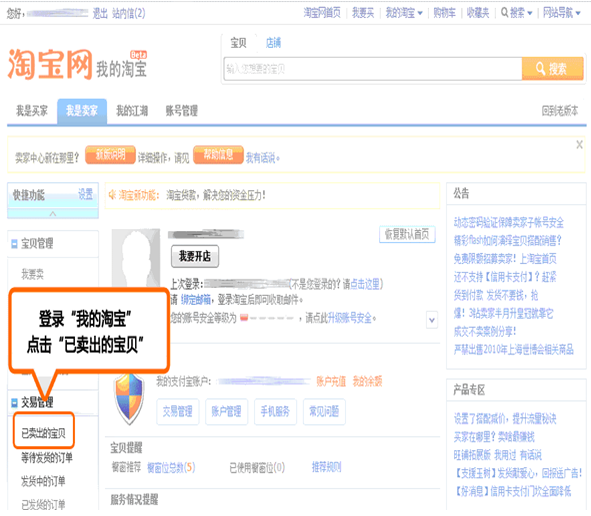The height and width of the screenshot is (516, 591).
Task: Click the Taobao logo
Action: click(x=50, y=64)
